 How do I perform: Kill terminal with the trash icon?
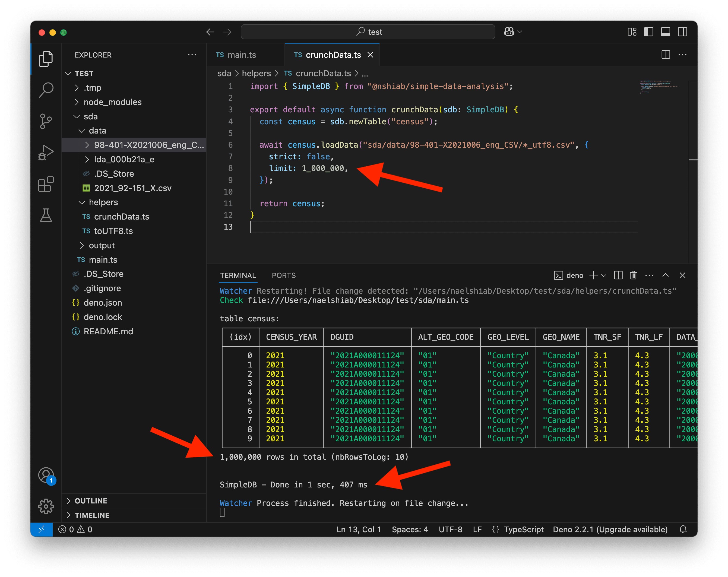click(x=633, y=275)
